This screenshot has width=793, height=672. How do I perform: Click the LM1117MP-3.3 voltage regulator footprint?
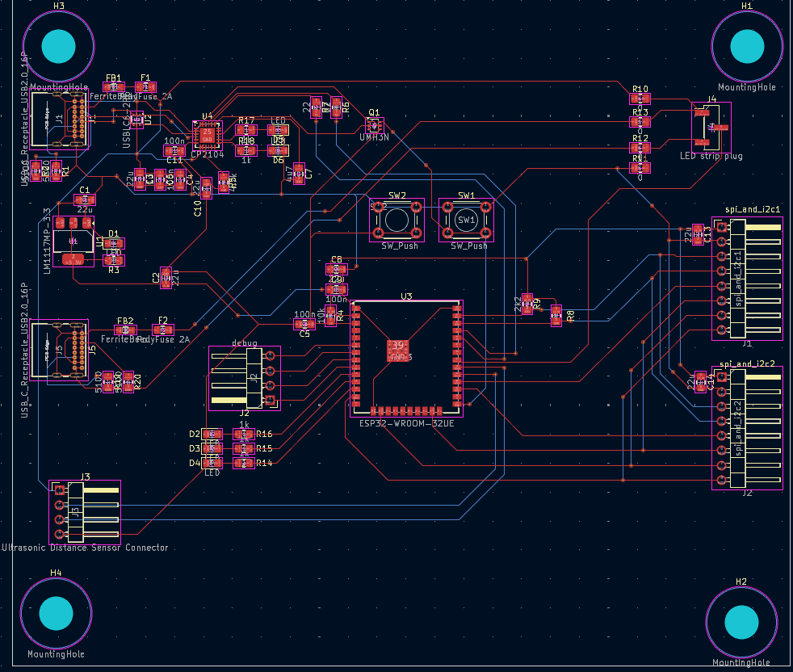pos(73,241)
